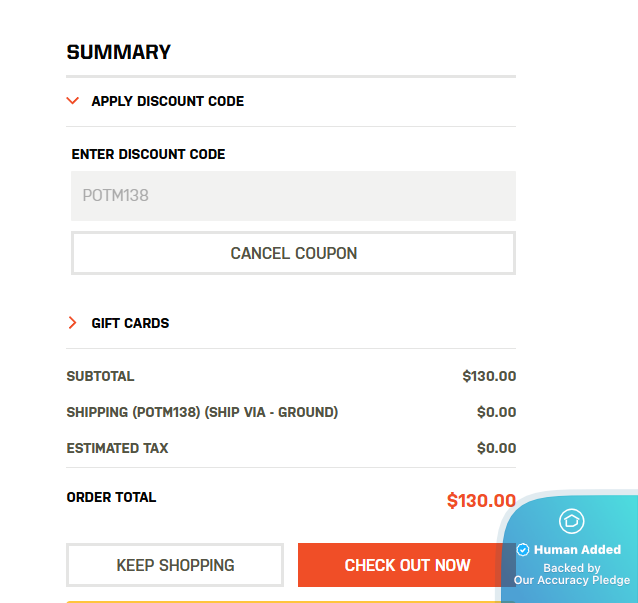Screen dimensions: 638x603
Task: Click the red Order Total amount
Action: point(481,501)
